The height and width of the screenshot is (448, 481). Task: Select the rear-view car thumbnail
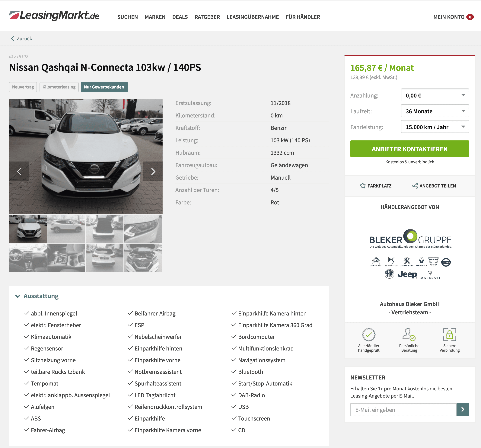104,258
